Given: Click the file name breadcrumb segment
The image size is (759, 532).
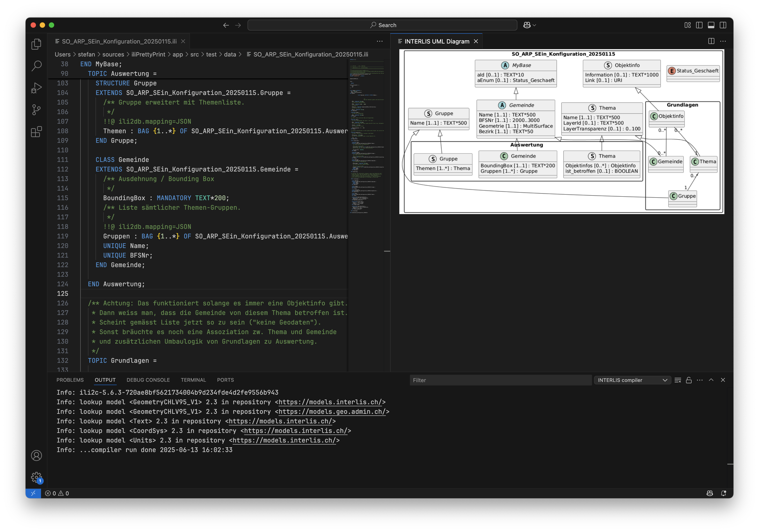Looking at the screenshot, I should pos(307,54).
